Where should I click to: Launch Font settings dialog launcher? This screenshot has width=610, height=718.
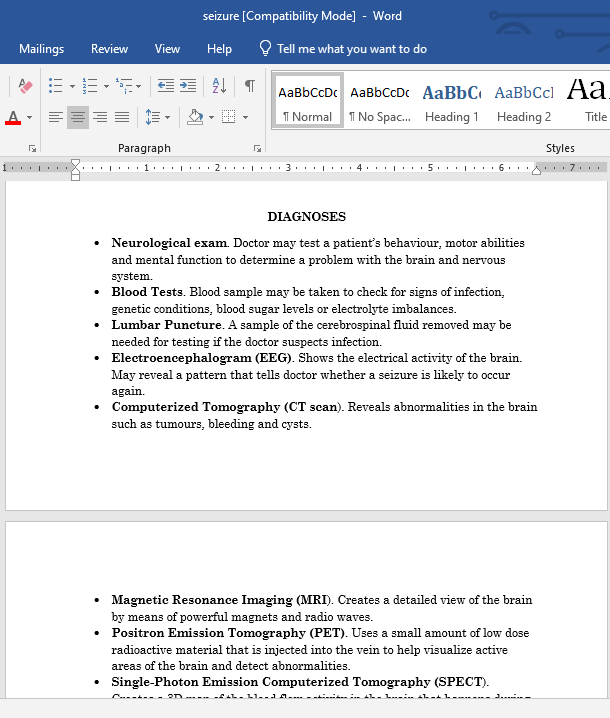(32, 148)
